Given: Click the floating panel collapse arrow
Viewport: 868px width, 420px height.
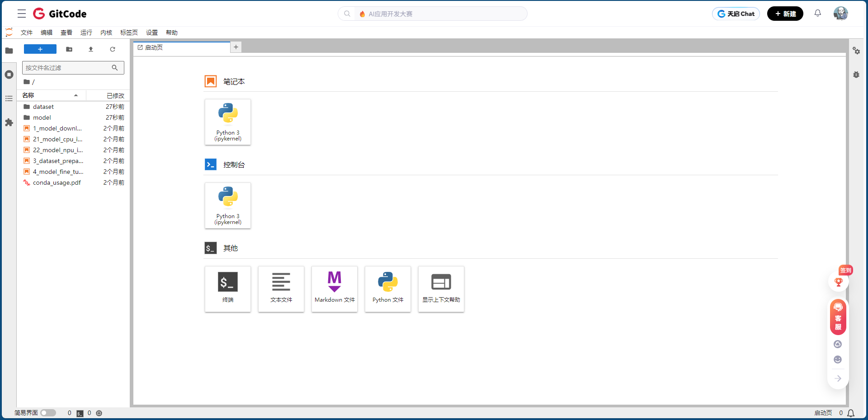Looking at the screenshot, I should (x=838, y=378).
